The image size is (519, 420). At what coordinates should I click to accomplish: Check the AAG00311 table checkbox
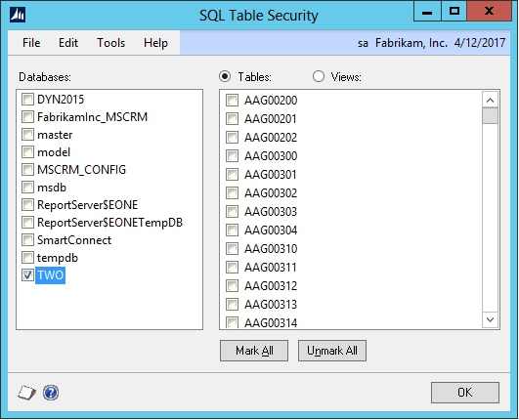(x=232, y=267)
